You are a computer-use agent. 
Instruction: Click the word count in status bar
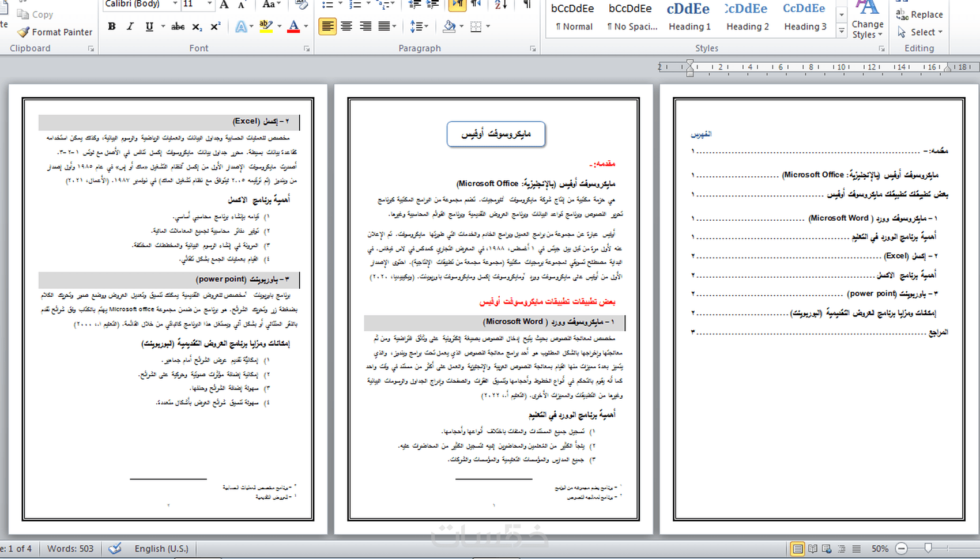[70, 549]
